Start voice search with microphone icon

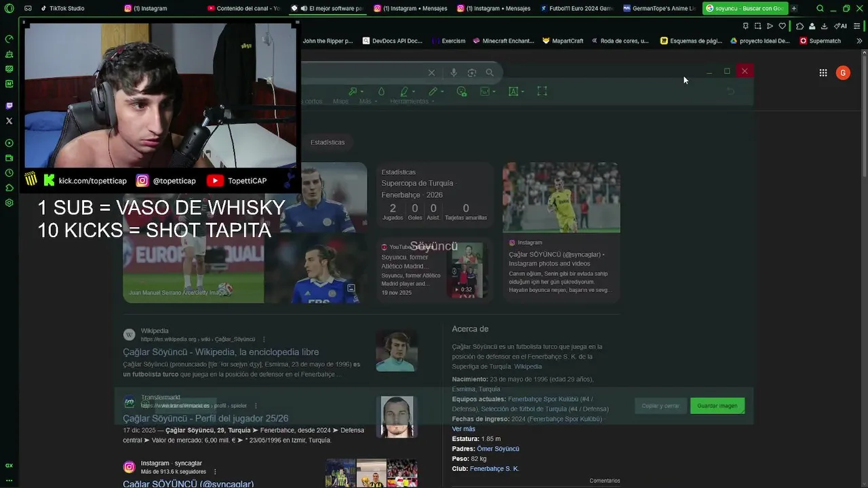click(x=454, y=73)
